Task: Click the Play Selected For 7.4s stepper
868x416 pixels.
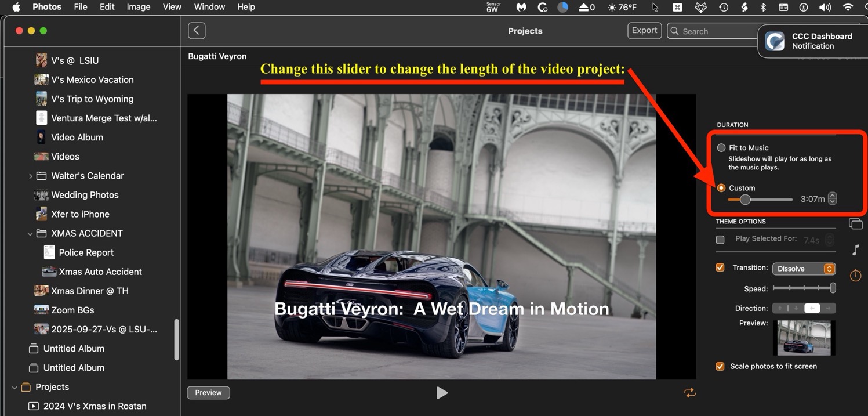Action: pos(830,240)
